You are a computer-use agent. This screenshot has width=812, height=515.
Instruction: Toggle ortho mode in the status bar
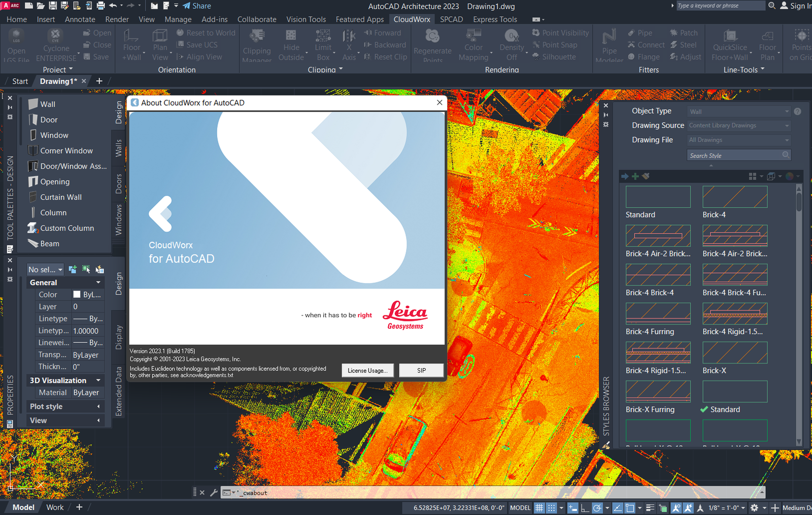(x=585, y=508)
